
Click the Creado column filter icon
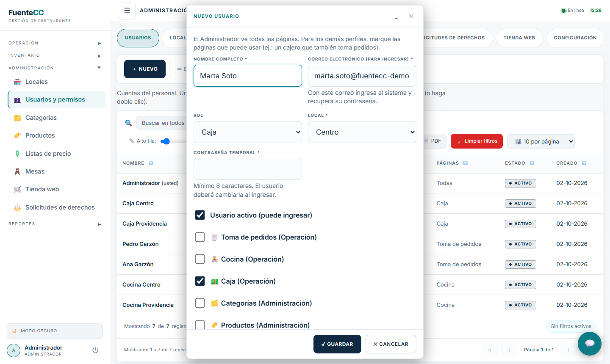[x=584, y=163]
